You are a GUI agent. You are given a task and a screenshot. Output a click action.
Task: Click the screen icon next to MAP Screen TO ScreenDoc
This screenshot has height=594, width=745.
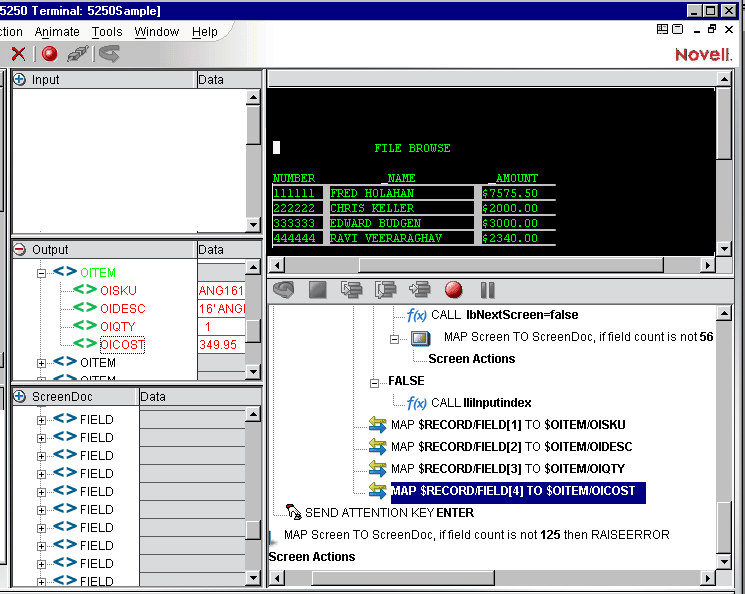pos(421,338)
